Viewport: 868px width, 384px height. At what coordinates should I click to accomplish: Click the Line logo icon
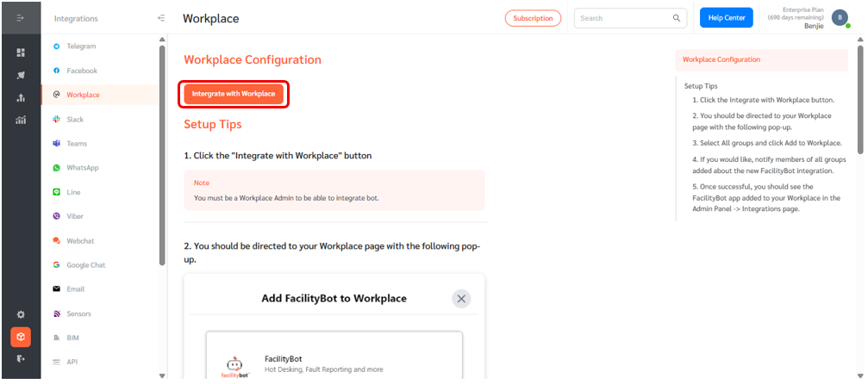[57, 192]
